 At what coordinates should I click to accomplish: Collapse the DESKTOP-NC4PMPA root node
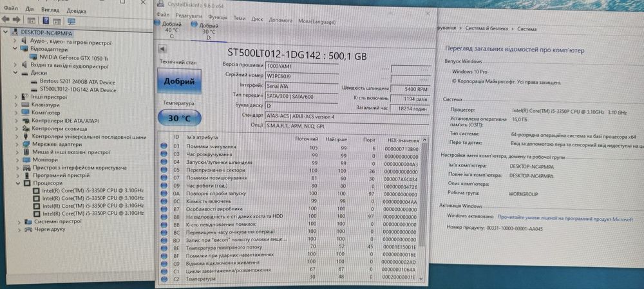tap(5, 32)
